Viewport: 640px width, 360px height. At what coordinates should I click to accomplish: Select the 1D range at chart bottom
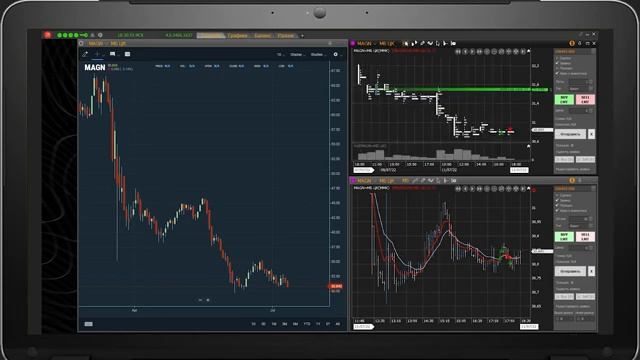253,324
